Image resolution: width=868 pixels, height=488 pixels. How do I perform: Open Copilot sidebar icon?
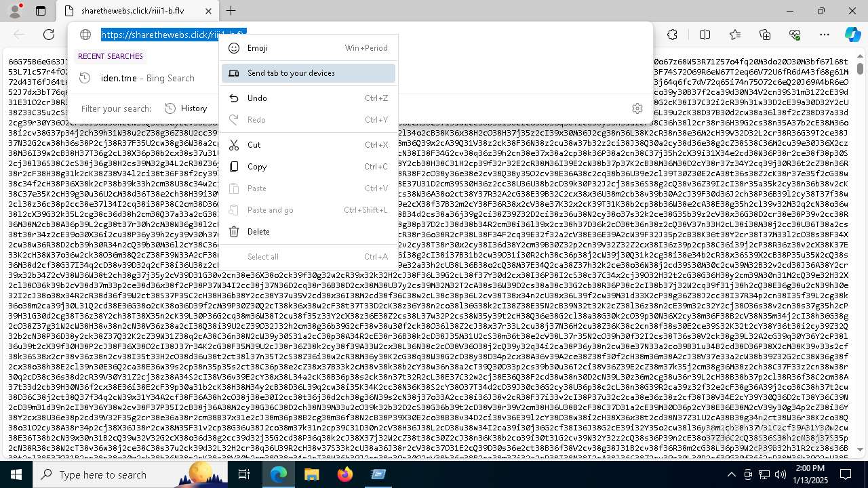pyautogui.click(x=852, y=35)
